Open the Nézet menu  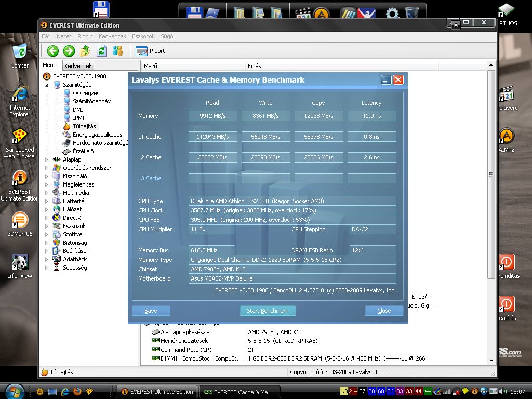pyautogui.click(x=64, y=36)
